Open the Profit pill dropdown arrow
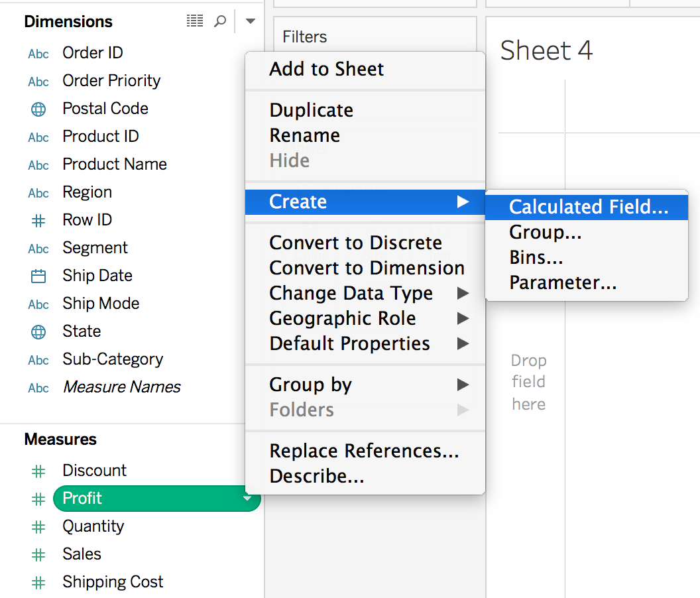Viewport: 700px width, 598px height. [247, 498]
